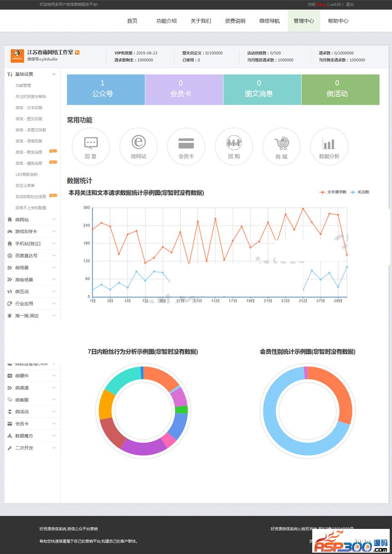Open 功能管理 in the sidebar

23,85
